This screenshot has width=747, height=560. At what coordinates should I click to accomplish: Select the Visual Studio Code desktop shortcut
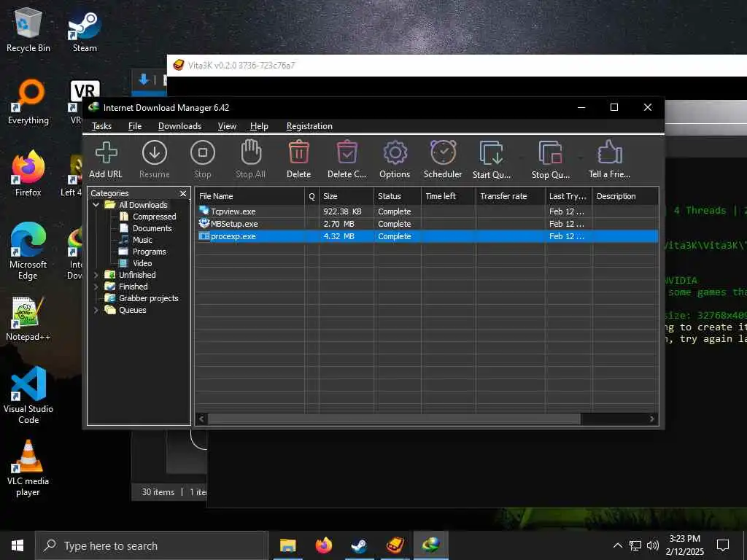tap(28, 395)
